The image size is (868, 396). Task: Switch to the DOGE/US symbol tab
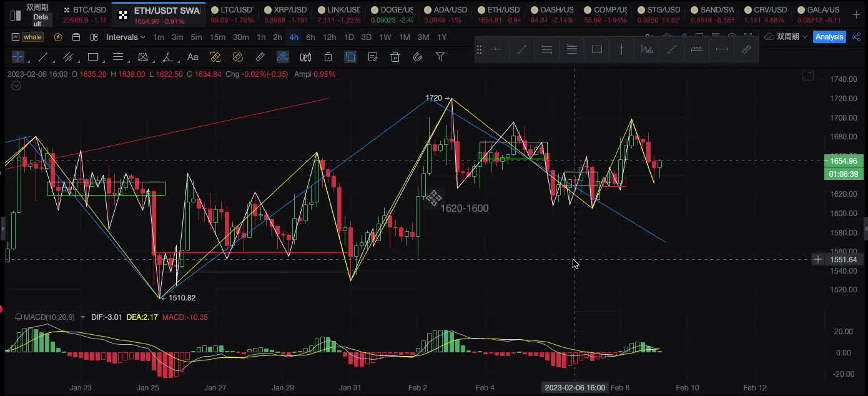tap(392, 10)
